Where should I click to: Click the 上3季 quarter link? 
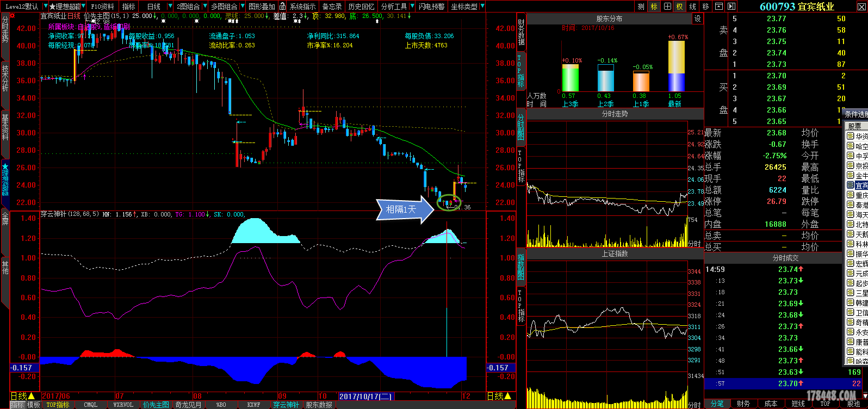point(570,104)
